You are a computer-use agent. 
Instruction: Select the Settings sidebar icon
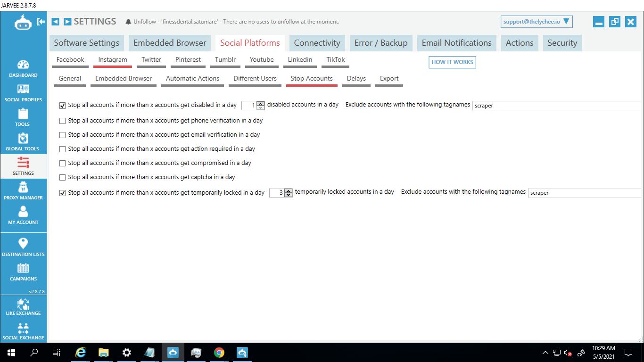coord(23,166)
